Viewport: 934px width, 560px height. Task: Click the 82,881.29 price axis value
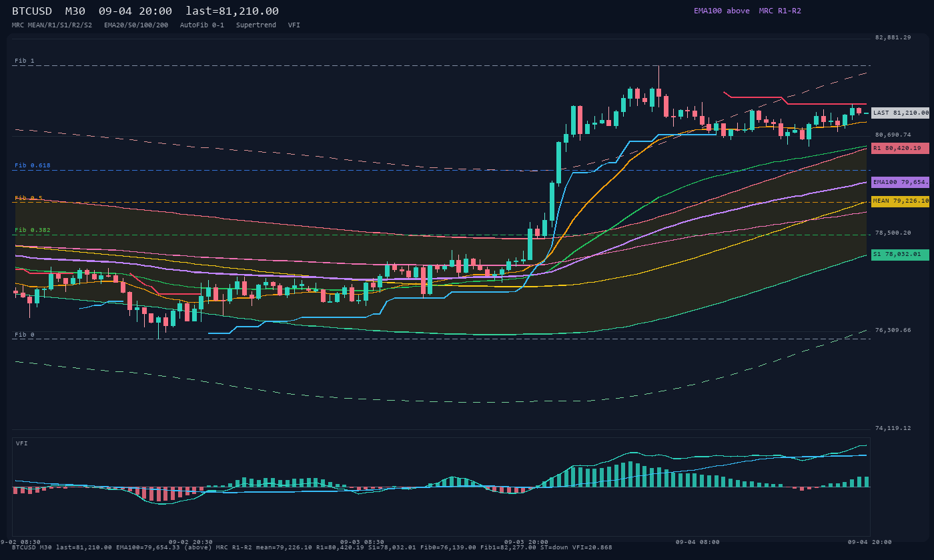coord(893,38)
